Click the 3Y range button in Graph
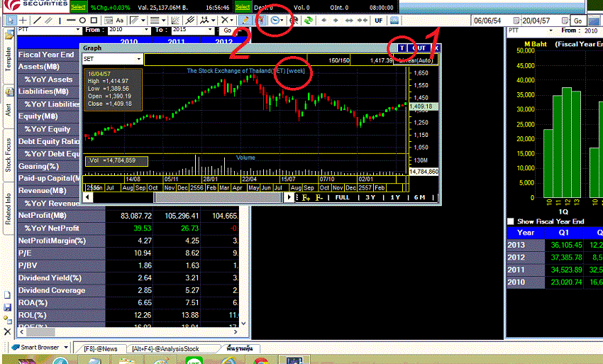This screenshot has height=364, width=603. [370, 197]
